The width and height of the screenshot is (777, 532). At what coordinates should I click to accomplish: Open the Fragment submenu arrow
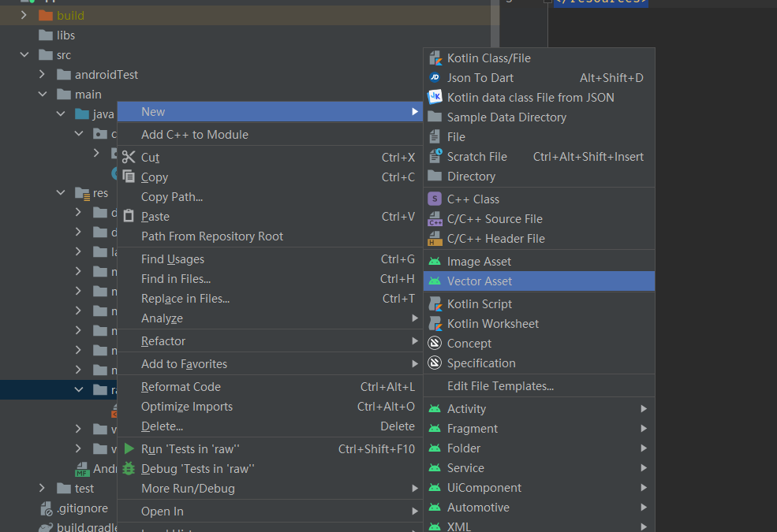click(x=643, y=429)
